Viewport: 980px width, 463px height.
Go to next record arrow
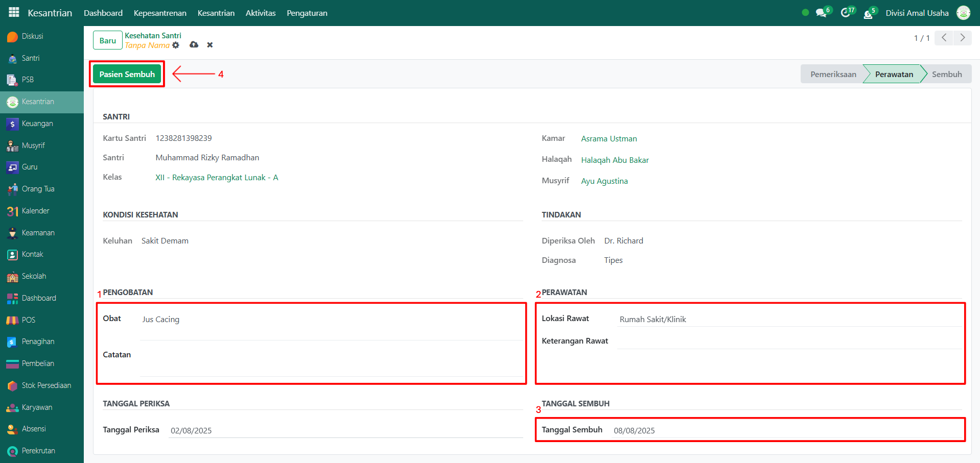963,38
